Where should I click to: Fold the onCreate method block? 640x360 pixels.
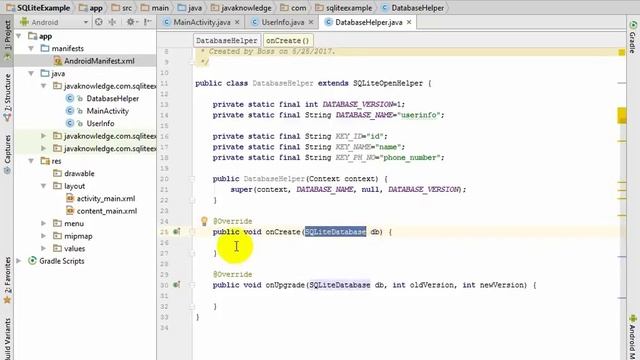pyautogui.click(x=192, y=232)
